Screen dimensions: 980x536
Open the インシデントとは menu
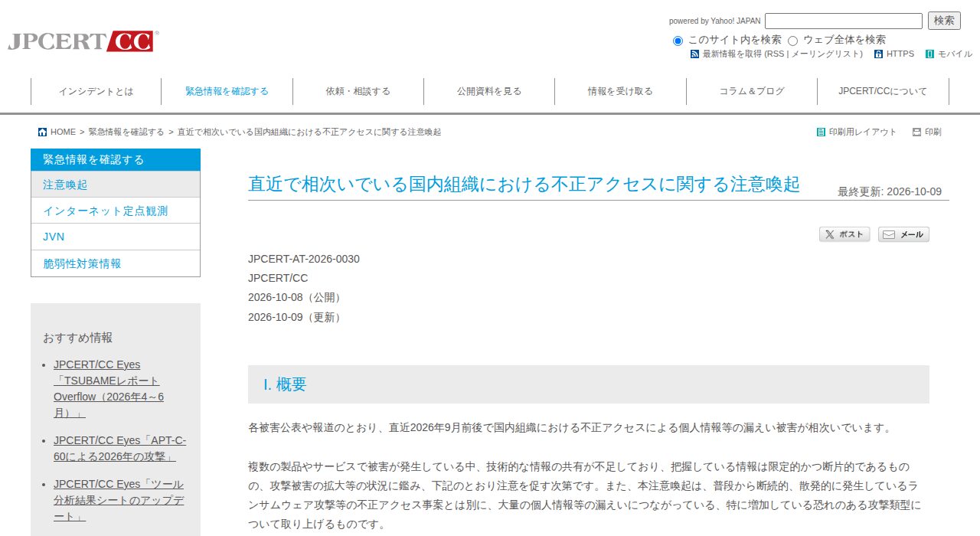pyautogui.click(x=96, y=91)
